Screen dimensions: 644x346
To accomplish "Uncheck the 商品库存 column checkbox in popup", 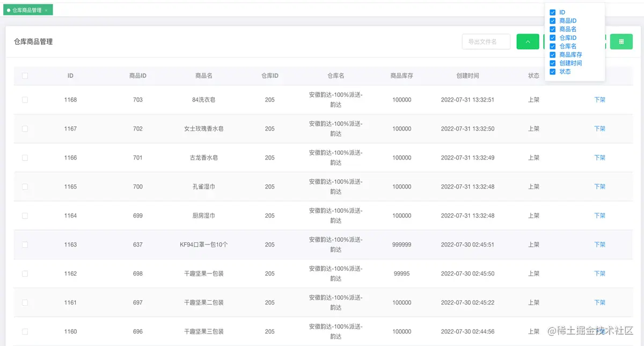I will click(x=553, y=55).
